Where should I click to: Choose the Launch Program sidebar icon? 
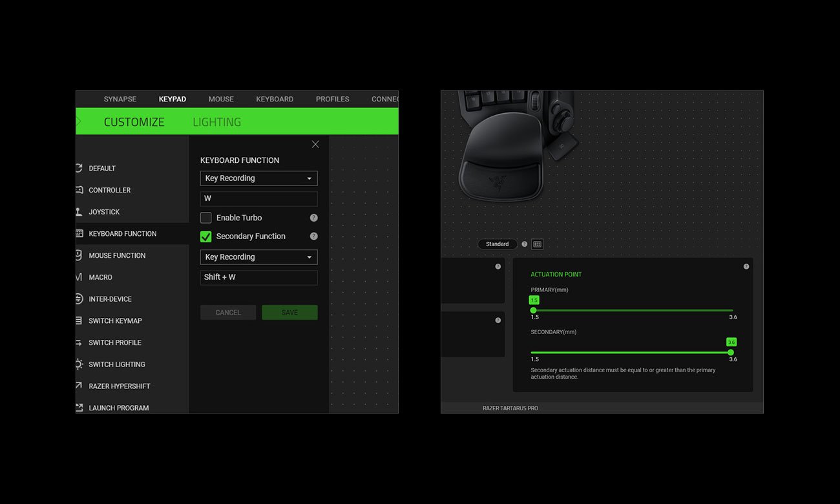(x=79, y=408)
